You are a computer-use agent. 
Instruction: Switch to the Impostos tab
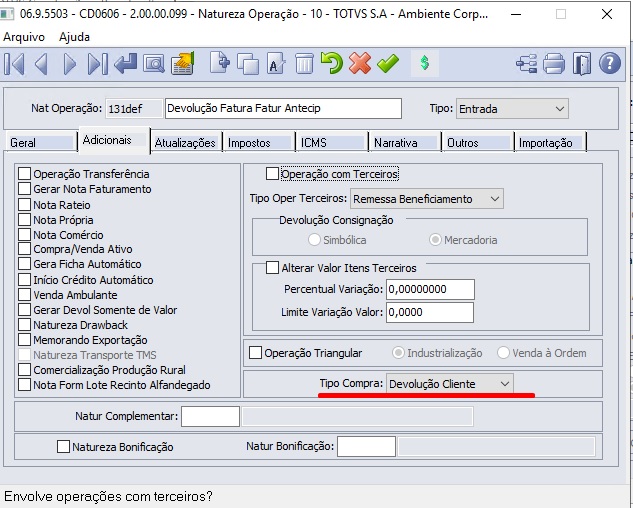tap(258, 143)
